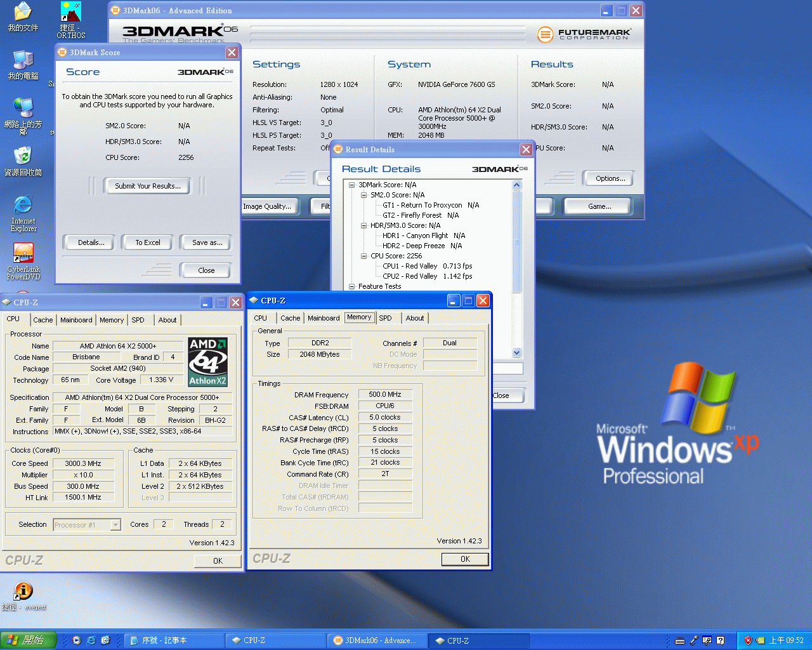This screenshot has width=812, height=650.
Task: Click the language bar help question icon
Action: click(x=720, y=640)
